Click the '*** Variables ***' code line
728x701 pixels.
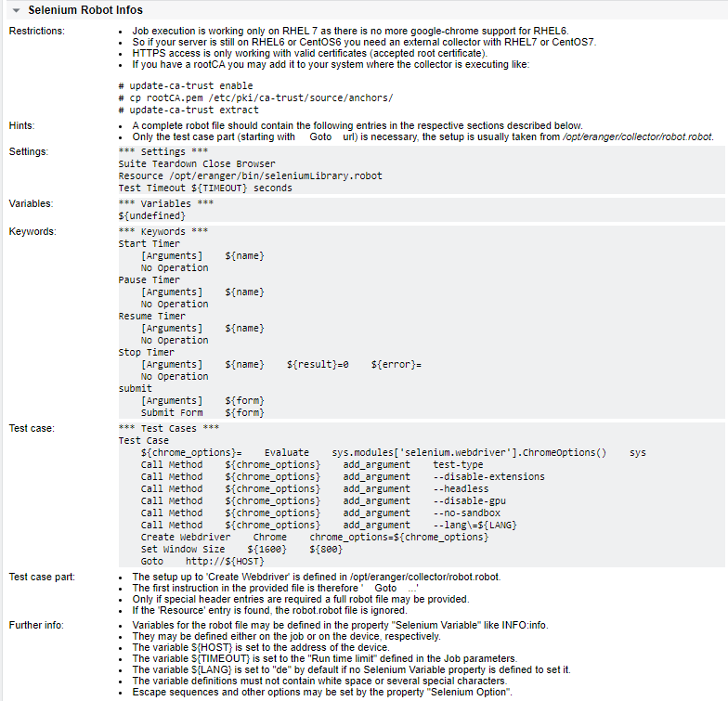click(165, 204)
